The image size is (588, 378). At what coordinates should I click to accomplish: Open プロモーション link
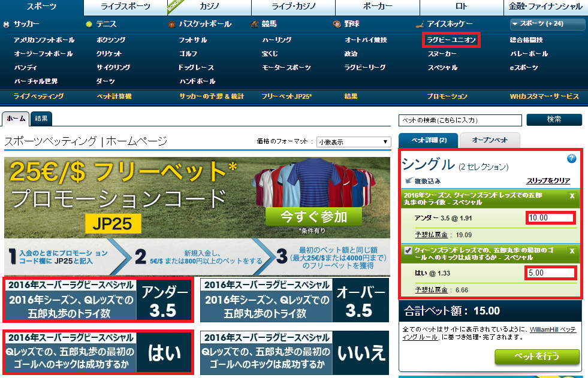tap(447, 96)
